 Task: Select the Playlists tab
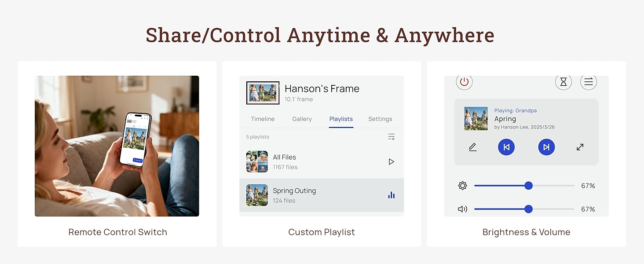[x=341, y=119]
